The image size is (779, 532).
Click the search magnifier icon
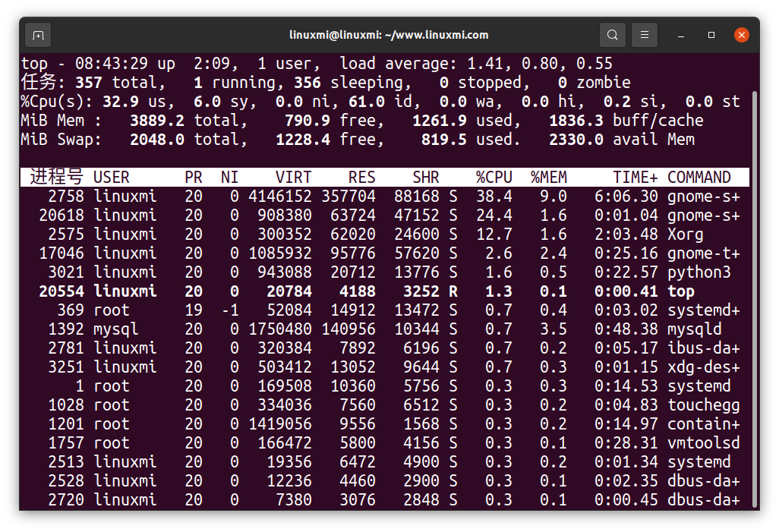[613, 35]
